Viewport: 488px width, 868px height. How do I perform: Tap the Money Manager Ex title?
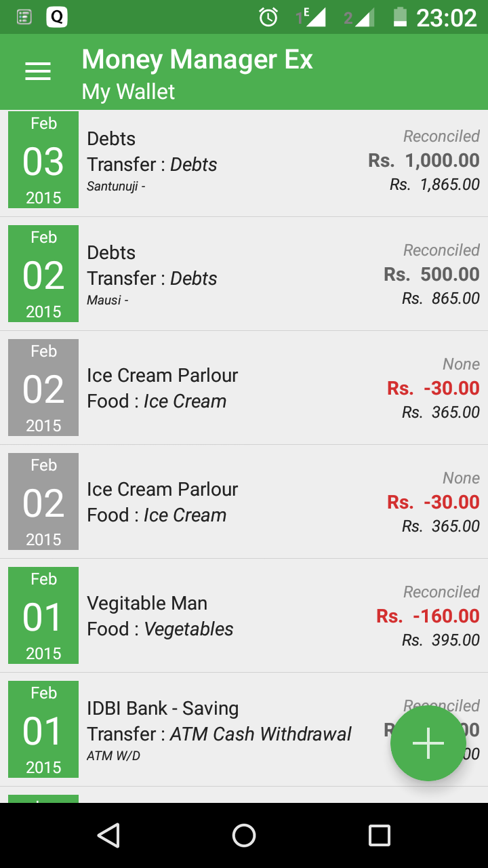pyautogui.click(x=197, y=60)
